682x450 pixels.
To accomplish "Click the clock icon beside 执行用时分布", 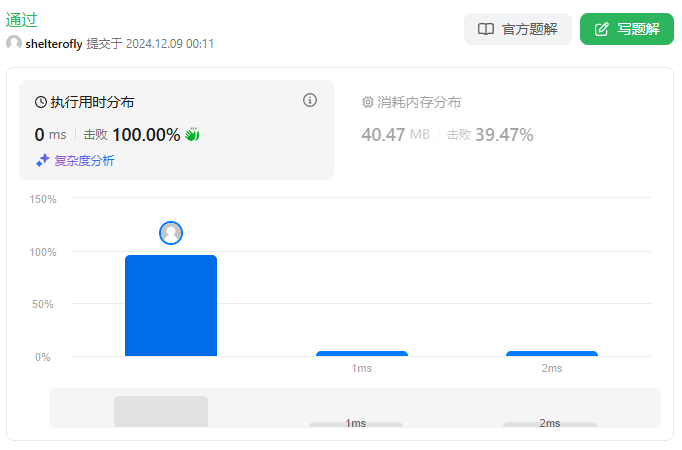I will coord(41,102).
